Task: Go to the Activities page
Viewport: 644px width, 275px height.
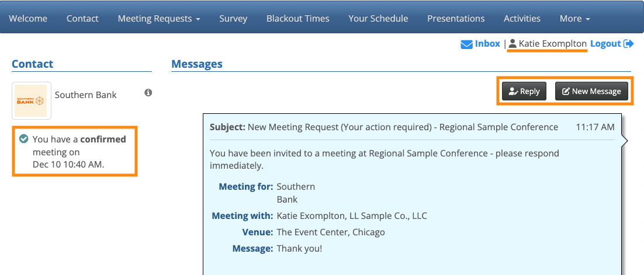Action: coord(522,19)
